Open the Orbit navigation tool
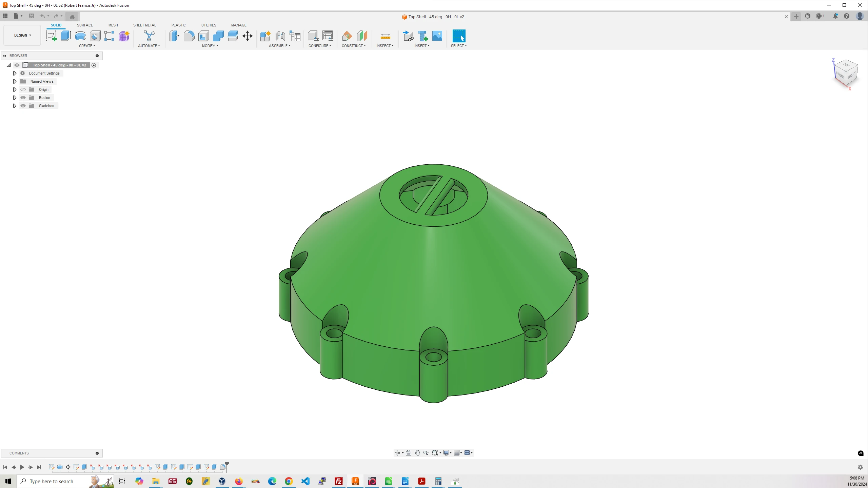 [397, 453]
